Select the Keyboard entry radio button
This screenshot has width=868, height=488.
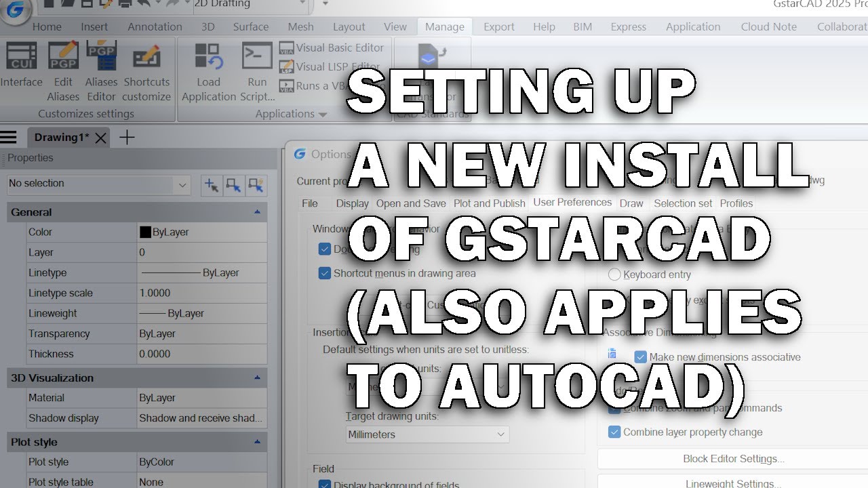coord(614,274)
